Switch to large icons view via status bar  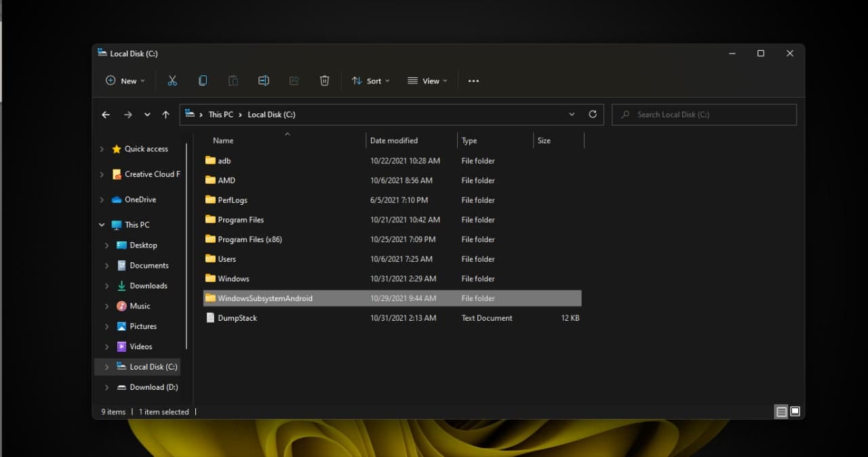point(795,411)
